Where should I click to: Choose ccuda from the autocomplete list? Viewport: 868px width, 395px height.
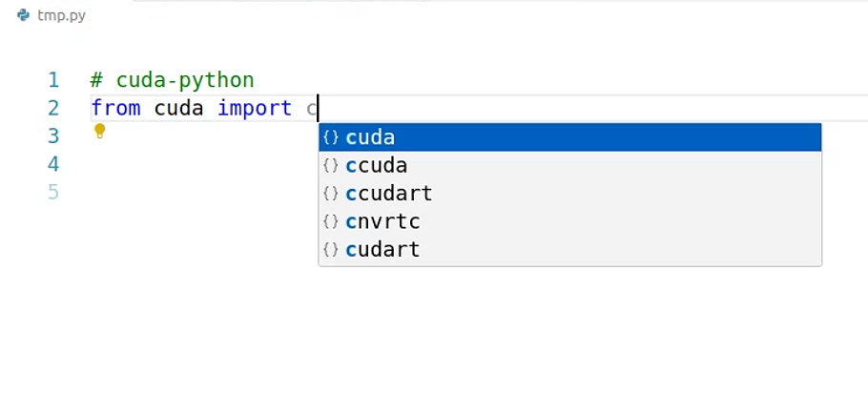(x=570, y=165)
